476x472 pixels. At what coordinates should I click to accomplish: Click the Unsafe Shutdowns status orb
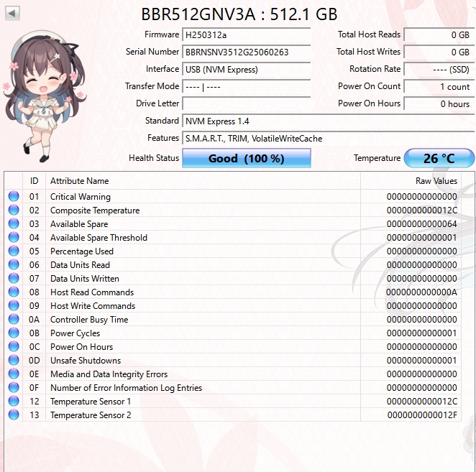(x=14, y=360)
